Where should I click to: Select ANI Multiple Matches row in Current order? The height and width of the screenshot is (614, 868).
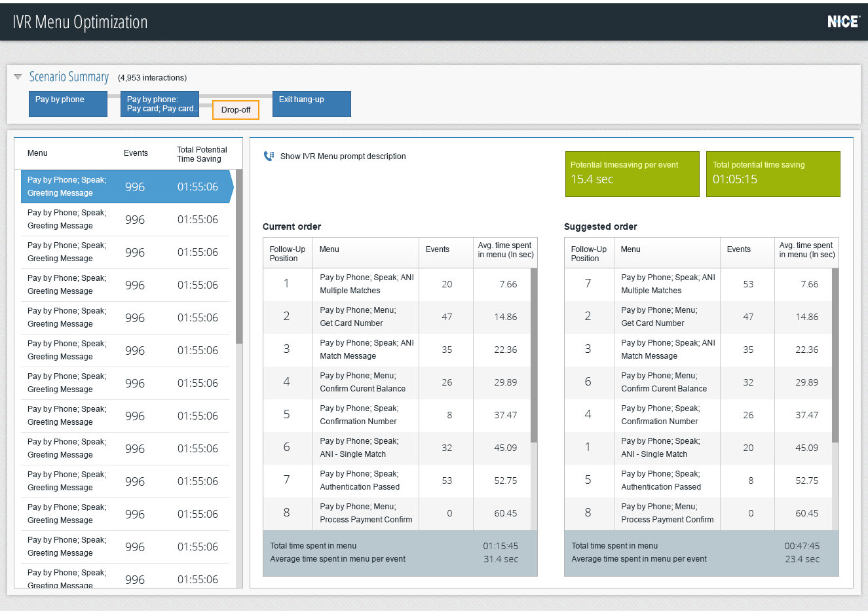397,285
